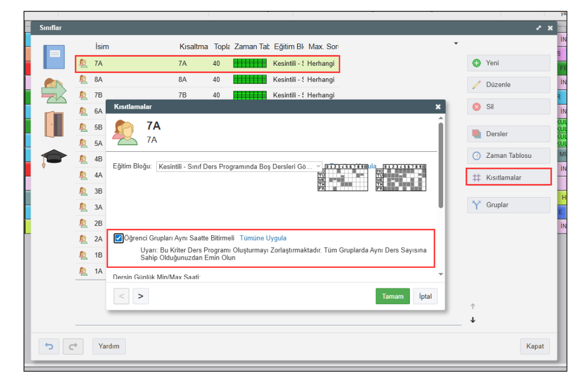Sort by the İsim column header
Screen dimensions: 588x381
[x=102, y=47]
